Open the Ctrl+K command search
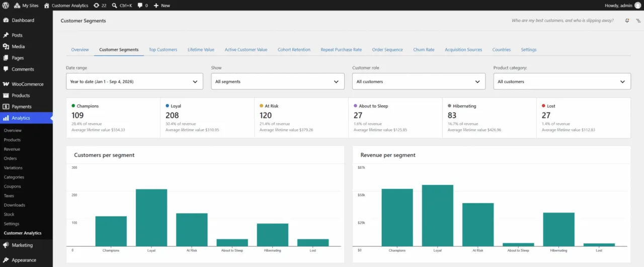The image size is (644, 267). tap(123, 6)
